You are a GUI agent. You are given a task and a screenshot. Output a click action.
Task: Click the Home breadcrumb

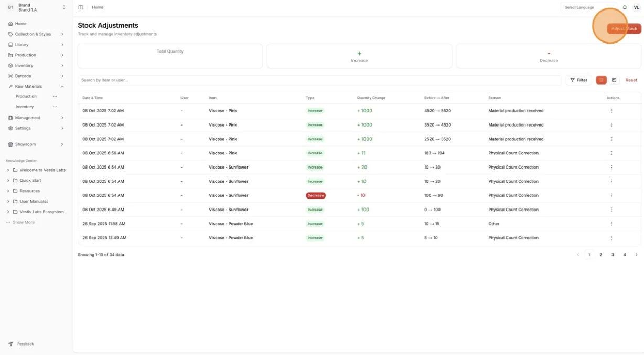tap(98, 7)
